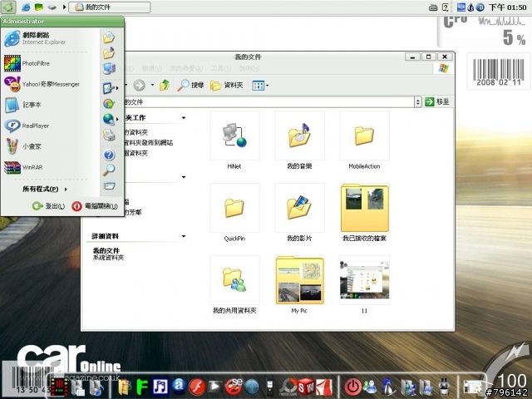Open the blue letter 'a' icon in the dock

(179, 387)
